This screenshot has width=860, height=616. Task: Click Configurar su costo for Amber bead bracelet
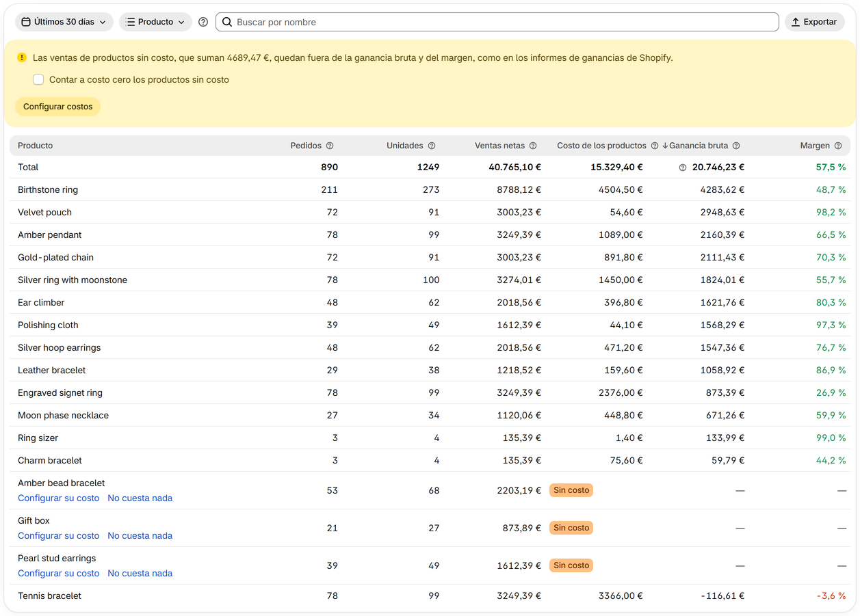[x=59, y=498]
